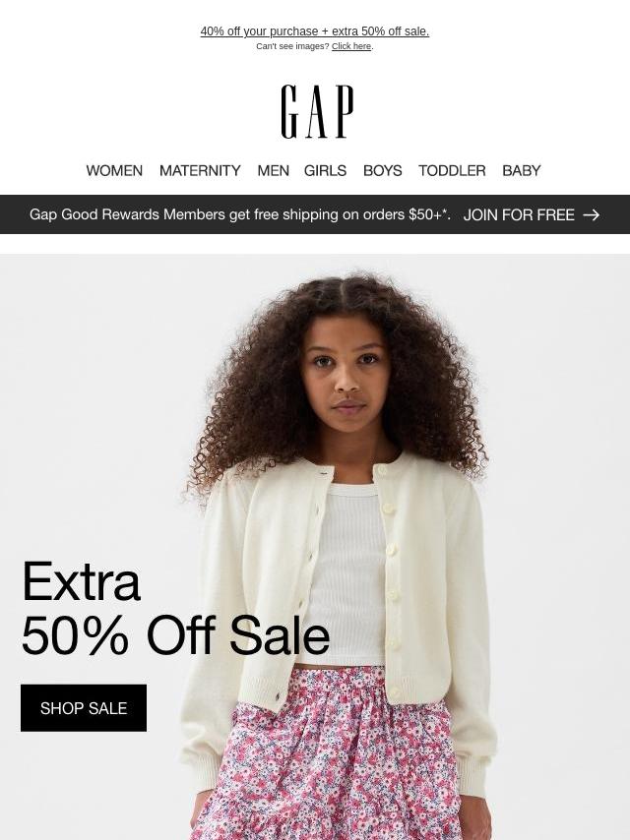The width and height of the screenshot is (630, 840).
Task: Go to the WOMEN category
Action: click(x=114, y=170)
